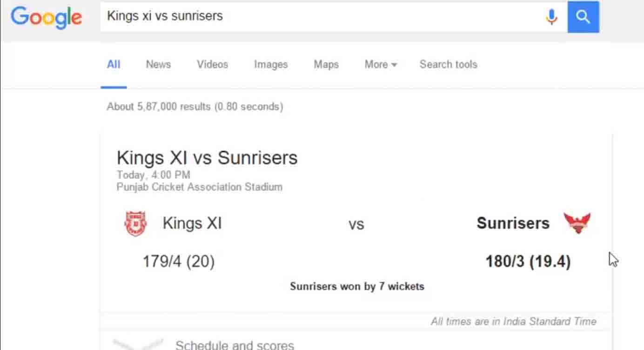This screenshot has width=644, height=350.
Task: Go to the Maps tab
Action: point(326,65)
